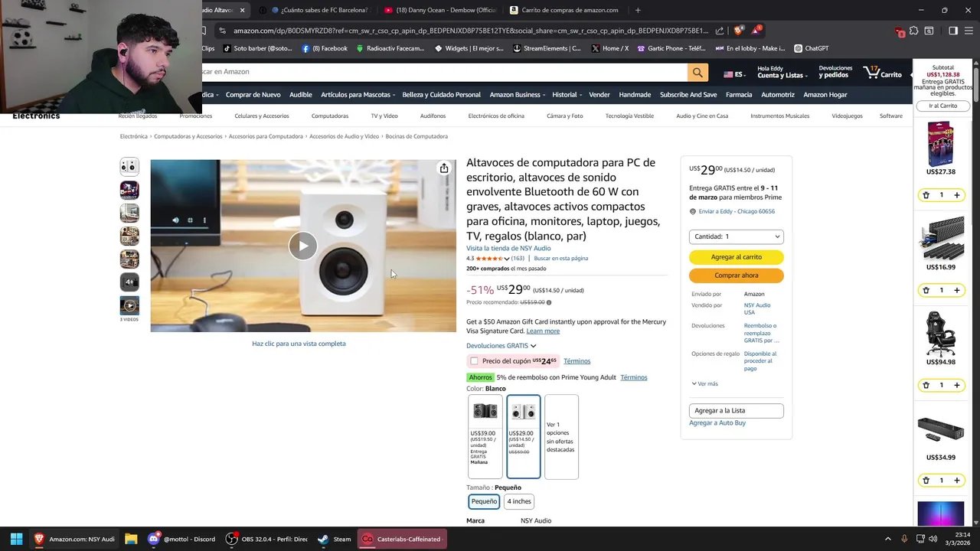Open the shopping cart icon in header
The image size is (980, 551).
coord(883,73)
